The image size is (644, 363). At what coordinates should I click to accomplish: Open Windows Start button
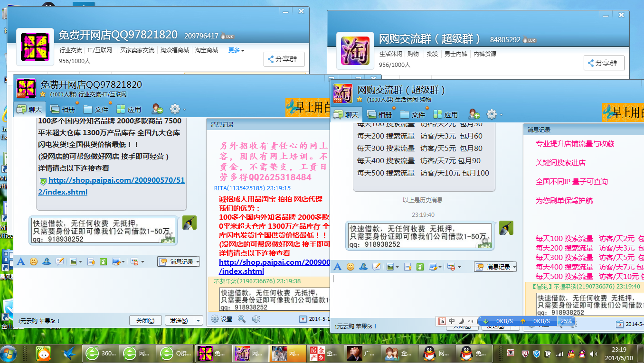coord(9,354)
